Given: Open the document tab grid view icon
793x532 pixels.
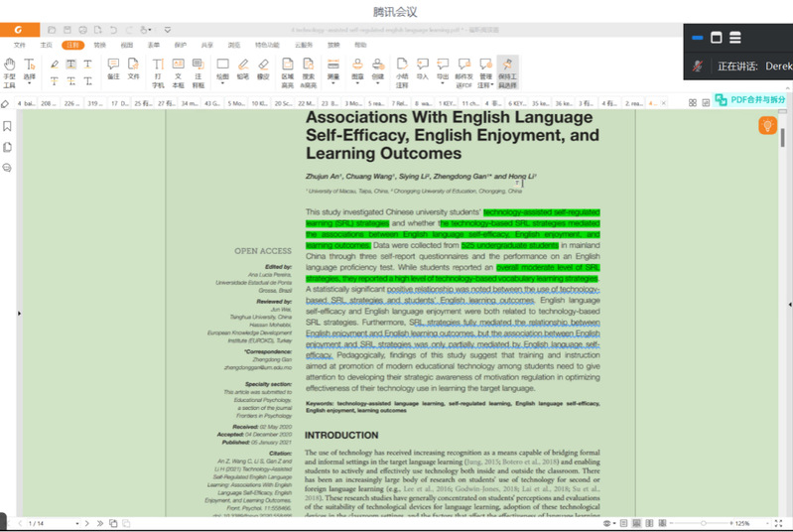Looking at the screenshot, I should point(693,103).
